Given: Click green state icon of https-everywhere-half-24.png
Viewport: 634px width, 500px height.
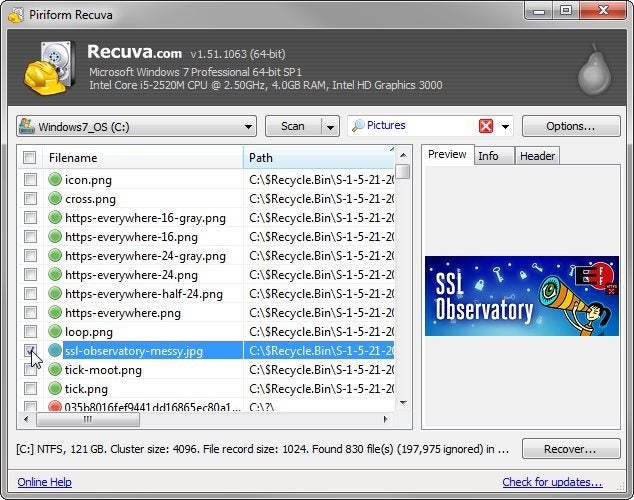Looking at the screenshot, I should (x=55, y=293).
